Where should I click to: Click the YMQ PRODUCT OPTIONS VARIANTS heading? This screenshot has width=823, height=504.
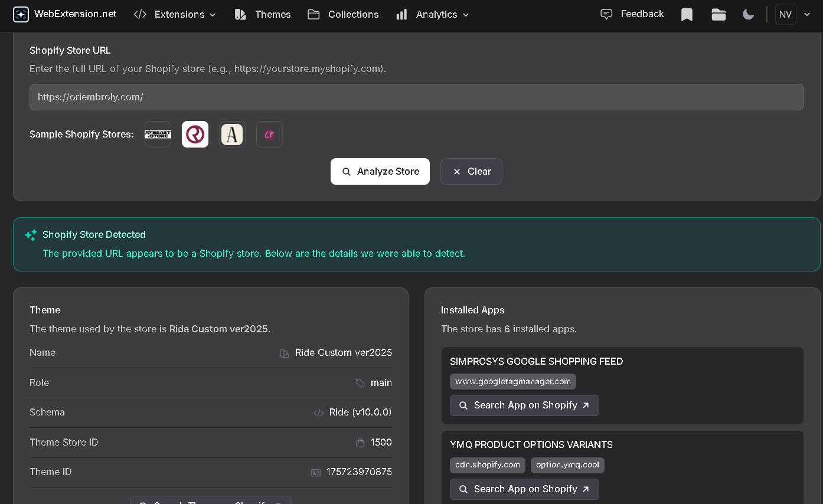(x=531, y=444)
